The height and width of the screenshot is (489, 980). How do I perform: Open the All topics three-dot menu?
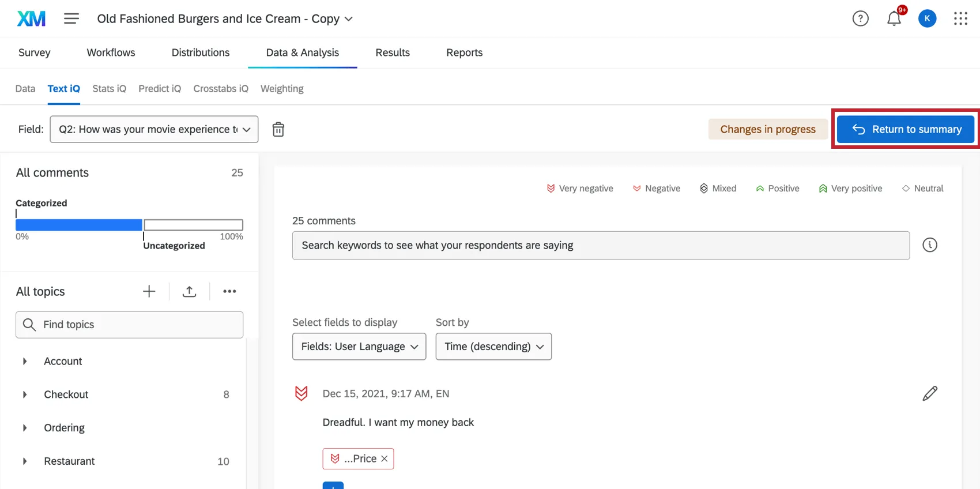coord(229,291)
